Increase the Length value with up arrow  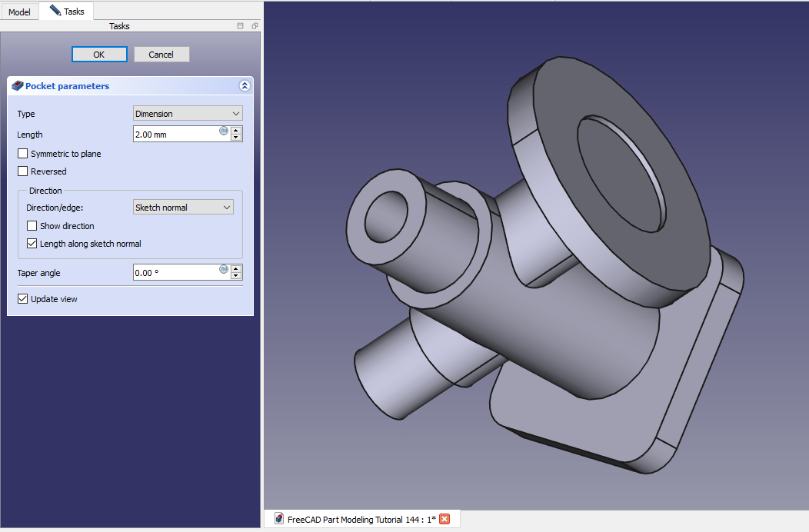236,130
